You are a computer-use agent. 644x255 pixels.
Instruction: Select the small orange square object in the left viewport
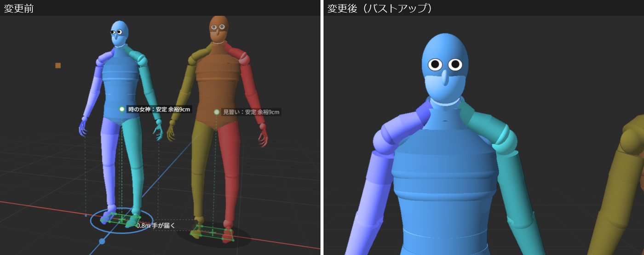click(58, 66)
